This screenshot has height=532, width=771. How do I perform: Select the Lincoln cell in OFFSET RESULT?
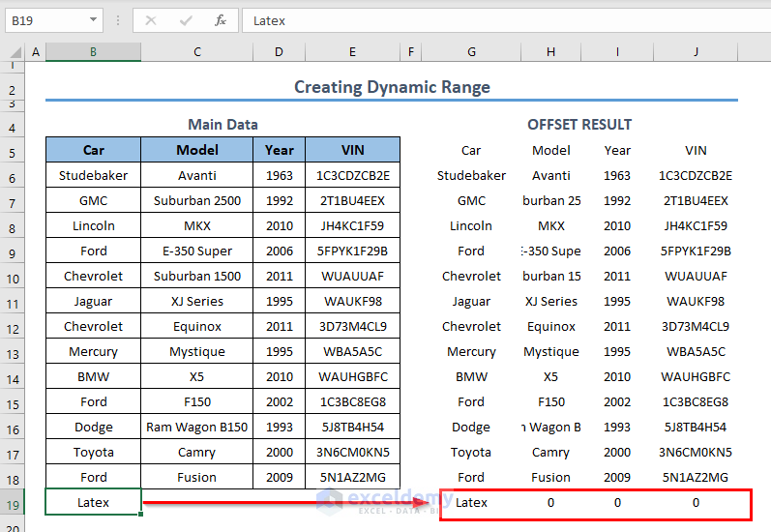pos(471,225)
